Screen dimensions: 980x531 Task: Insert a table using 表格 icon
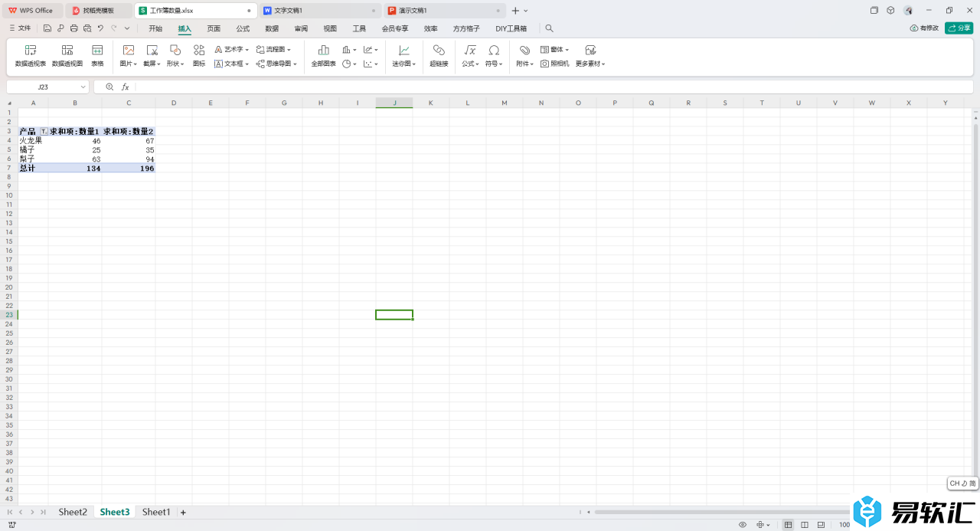97,55
